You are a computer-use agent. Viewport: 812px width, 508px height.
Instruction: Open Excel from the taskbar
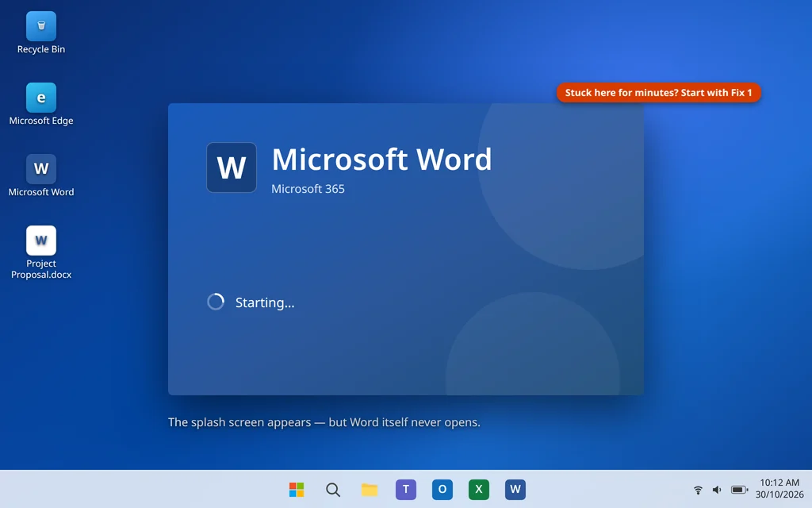[478, 489]
